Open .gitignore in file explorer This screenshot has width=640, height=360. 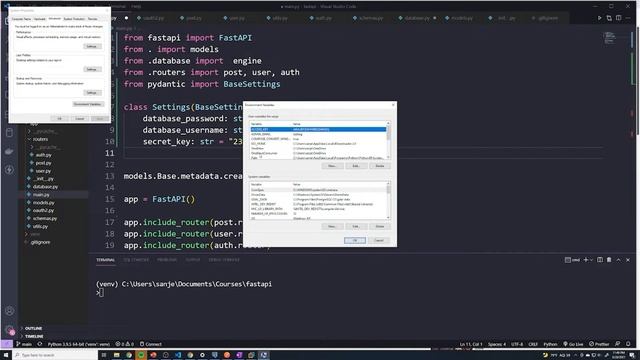[x=40, y=242]
